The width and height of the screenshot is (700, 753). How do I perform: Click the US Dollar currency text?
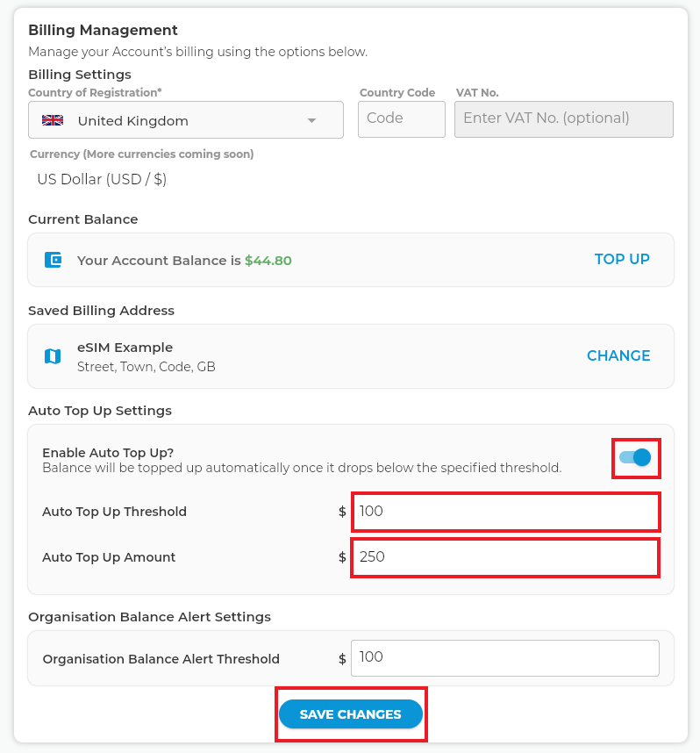point(102,179)
